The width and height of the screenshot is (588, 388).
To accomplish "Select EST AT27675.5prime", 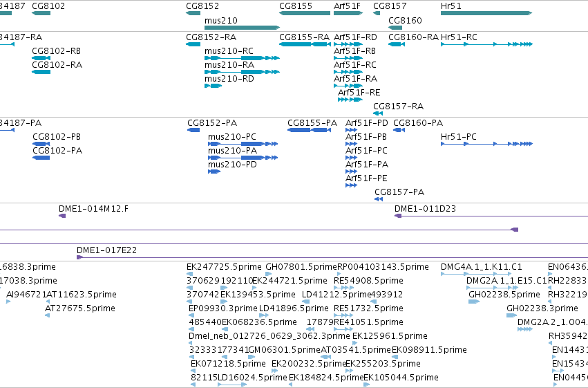I will click(x=47, y=315).
